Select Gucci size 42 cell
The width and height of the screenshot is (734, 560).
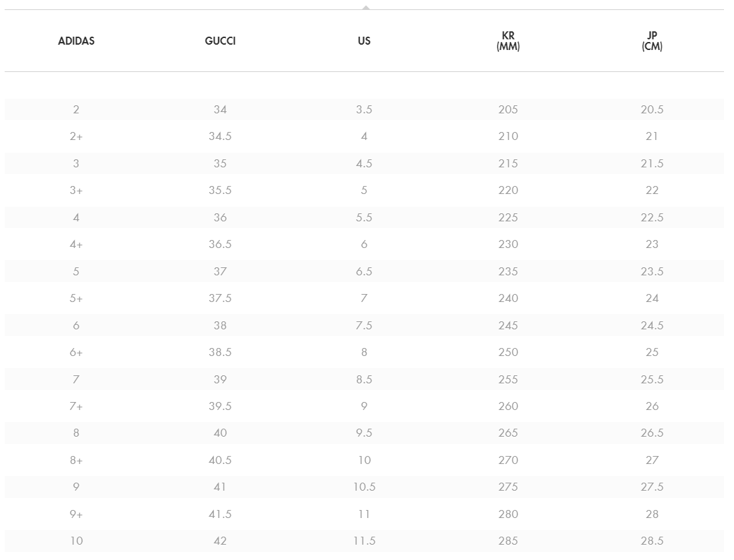click(220, 541)
